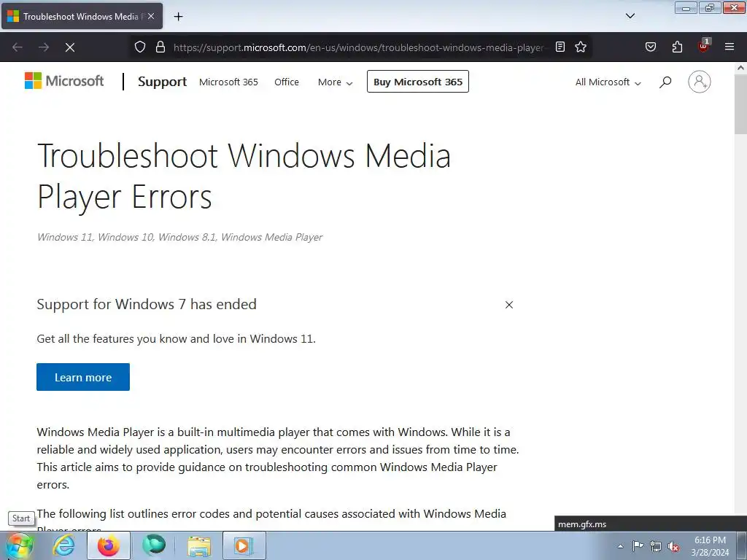
Task: Click the Buy Microsoft 365 button
Action: 418,82
